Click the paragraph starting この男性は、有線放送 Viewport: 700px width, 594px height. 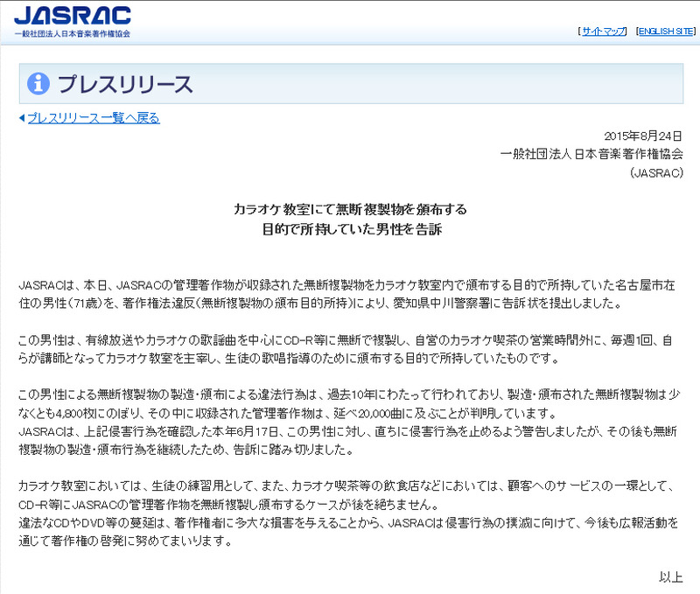350,351
